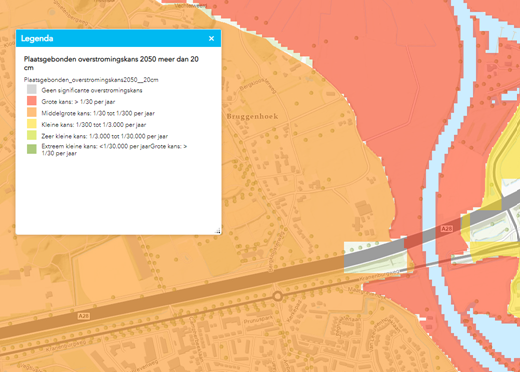Click the 'Middelgrote kans: 1/30 tot 1/300' label

click(x=98, y=113)
